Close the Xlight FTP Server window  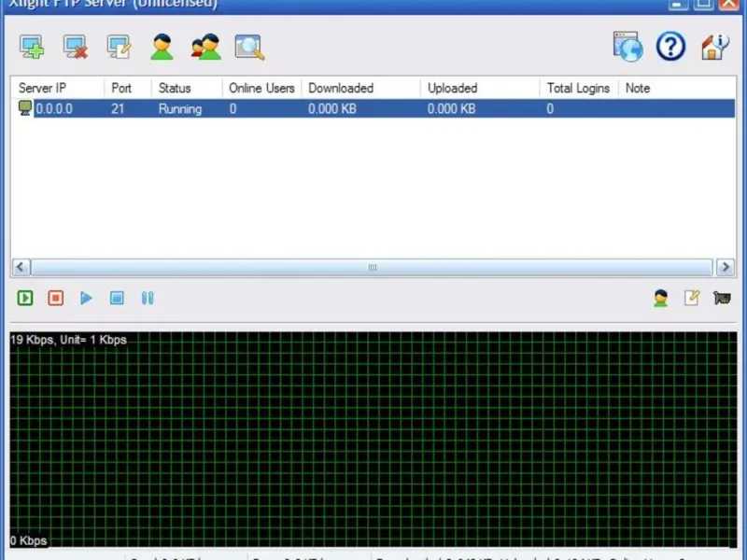(x=729, y=5)
